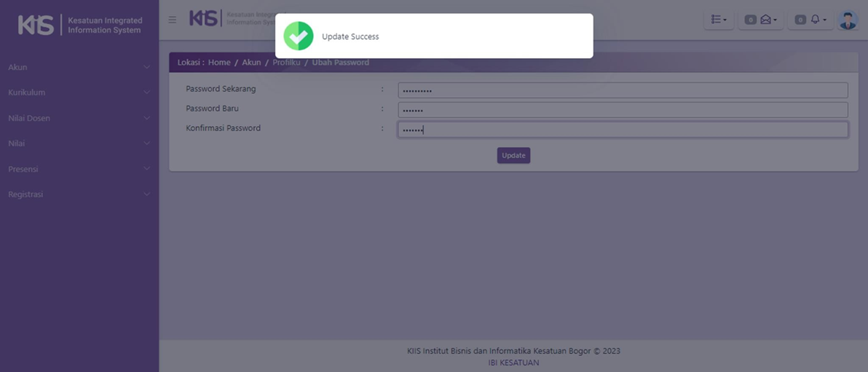Open the messages envelope icon
Viewport: 868px width, 372px height.
(x=766, y=20)
